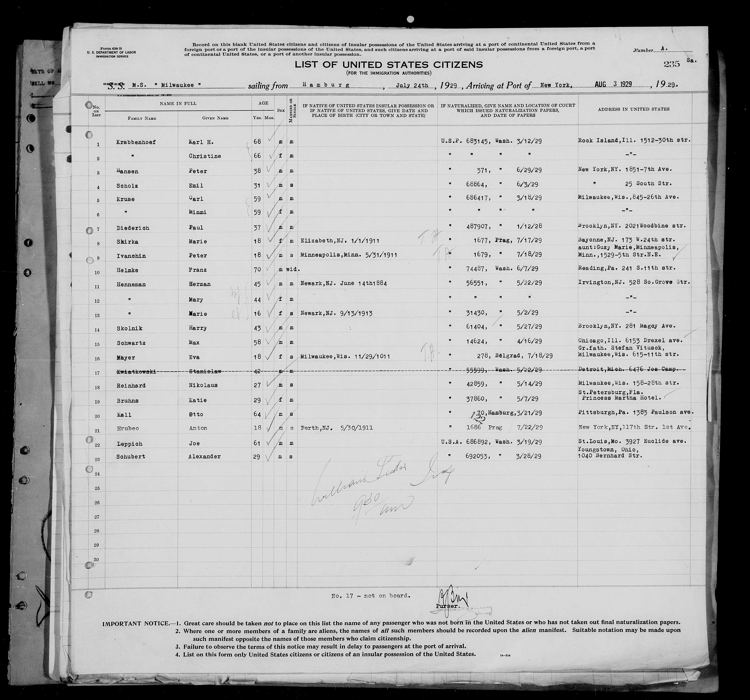Click the family name 'Helmke'
The image size is (750, 700).
(128, 270)
